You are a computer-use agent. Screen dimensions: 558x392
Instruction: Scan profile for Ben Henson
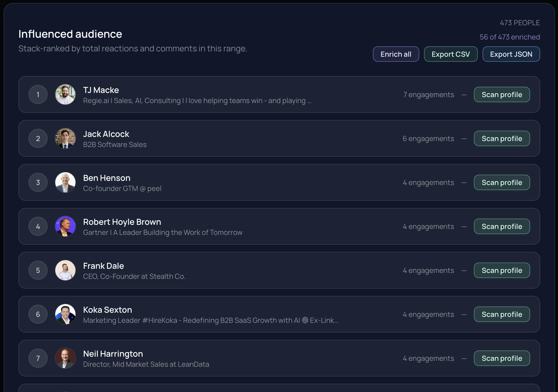(502, 182)
